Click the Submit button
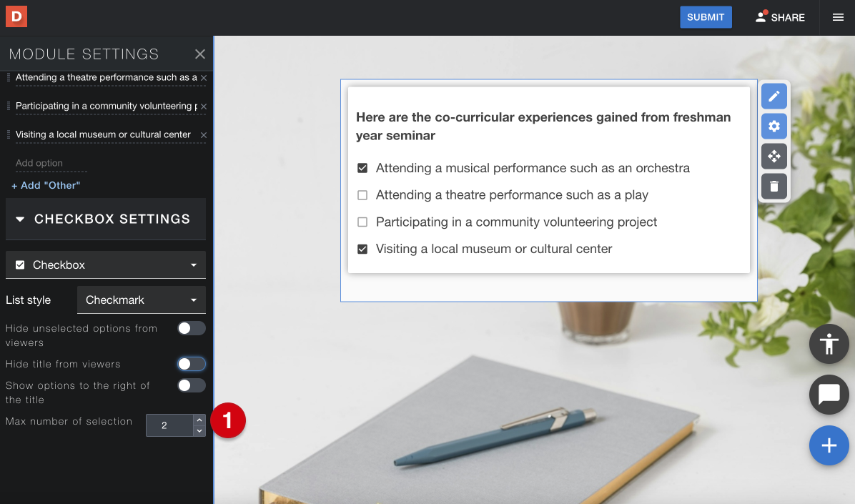The width and height of the screenshot is (855, 504). click(706, 17)
